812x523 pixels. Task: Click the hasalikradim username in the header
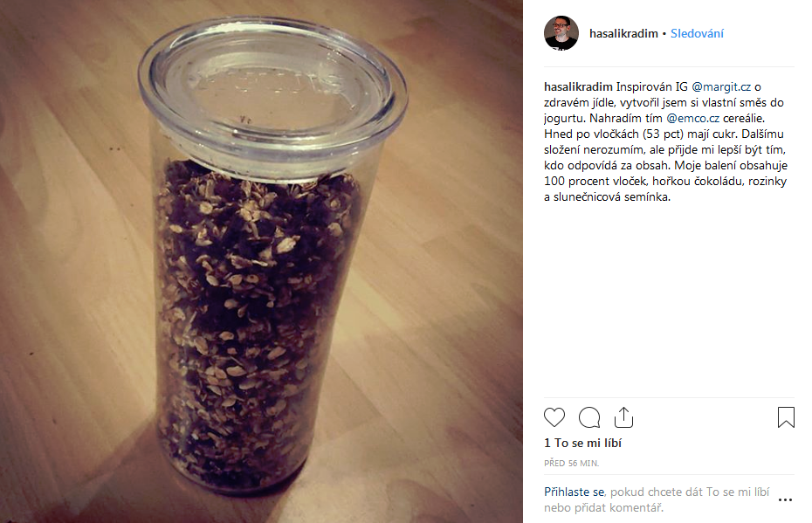click(x=623, y=34)
